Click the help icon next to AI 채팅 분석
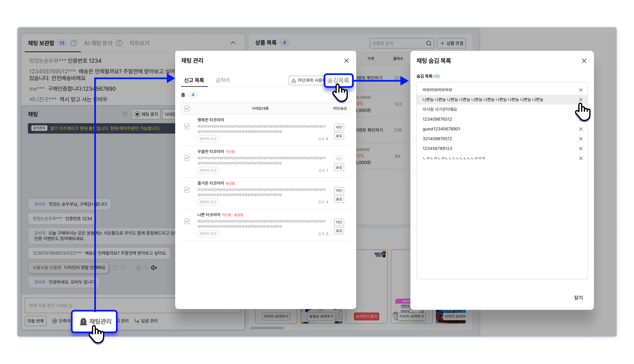The height and width of the screenshot is (364, 634). pyautogui.click(x=119, y=43)
